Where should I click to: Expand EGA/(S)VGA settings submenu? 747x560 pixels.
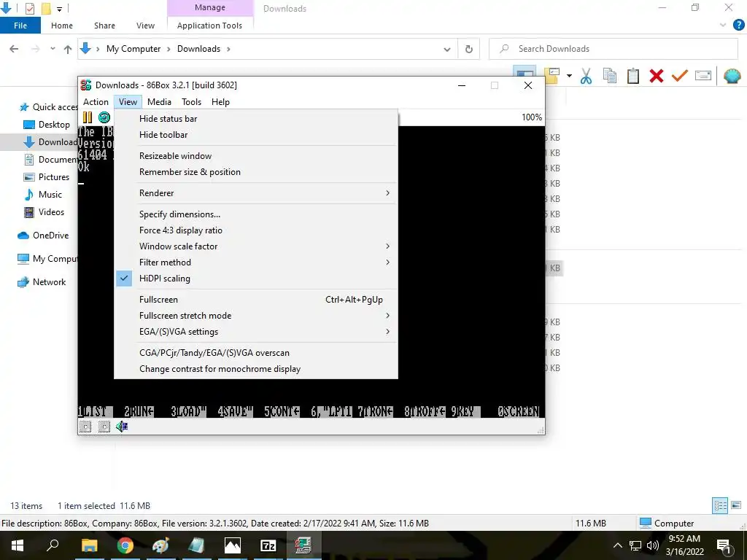(x=256, y=332)
